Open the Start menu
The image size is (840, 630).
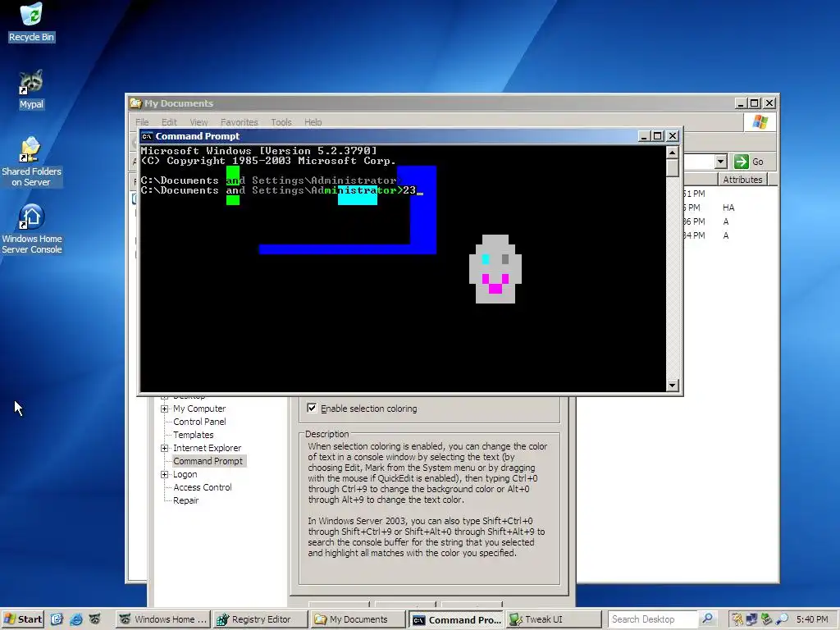point(22,619)
